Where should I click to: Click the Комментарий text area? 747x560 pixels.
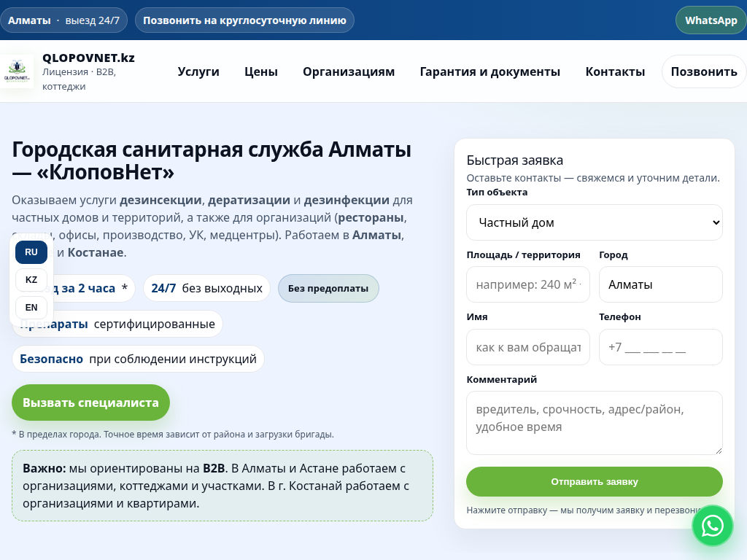(x=594, y=423)
